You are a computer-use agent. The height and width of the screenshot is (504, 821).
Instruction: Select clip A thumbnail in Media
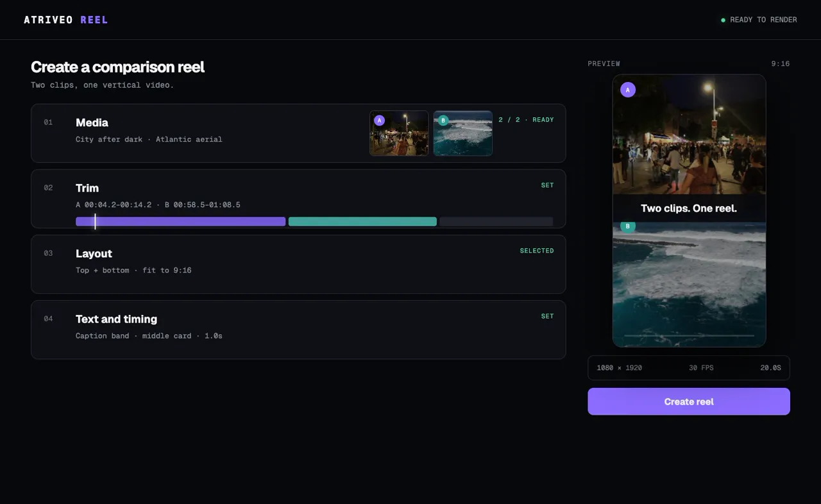[x=399, y=133]
